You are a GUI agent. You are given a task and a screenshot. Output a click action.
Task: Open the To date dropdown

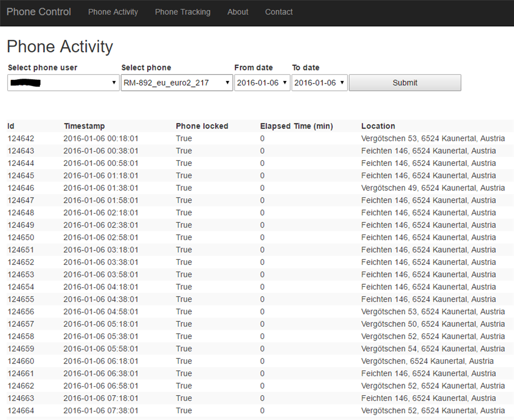click(319, 83)
